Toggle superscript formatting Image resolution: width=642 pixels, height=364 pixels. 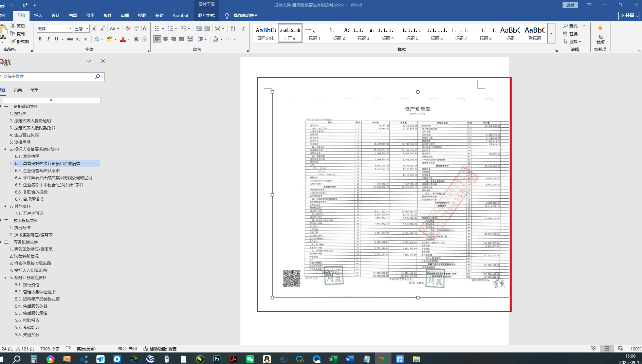tap(86, 39)
